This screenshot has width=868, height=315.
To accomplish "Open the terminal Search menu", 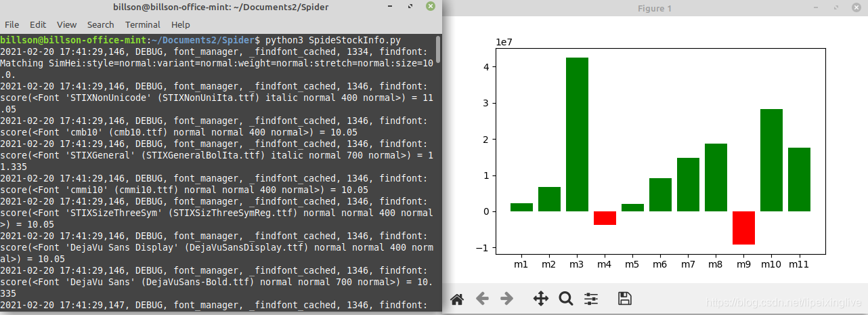I will [x=100, y=24].
